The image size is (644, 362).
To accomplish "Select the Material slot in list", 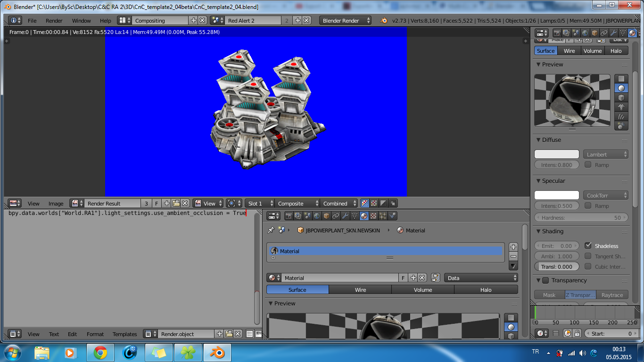I will pyautogui.click(x=386, y=251).
